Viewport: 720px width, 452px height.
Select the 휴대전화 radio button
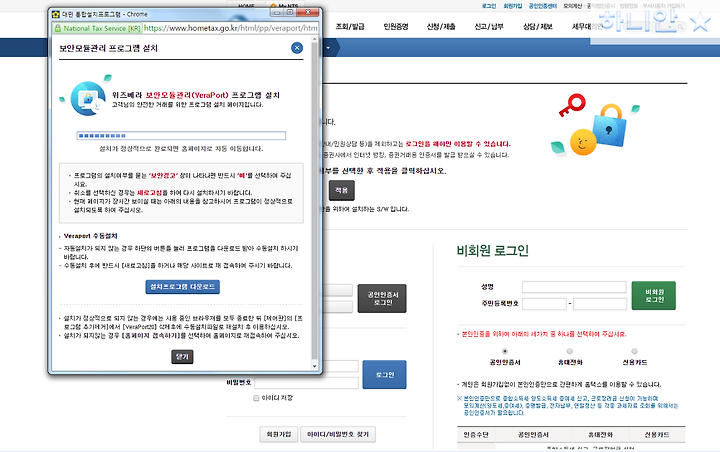pyautogui.click(x=570, y=351)
